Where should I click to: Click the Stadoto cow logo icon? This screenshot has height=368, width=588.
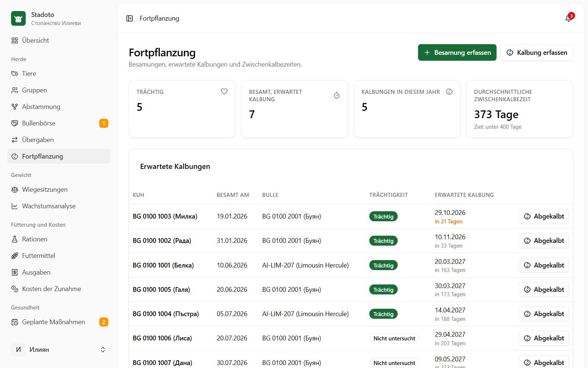pos(18,18)
